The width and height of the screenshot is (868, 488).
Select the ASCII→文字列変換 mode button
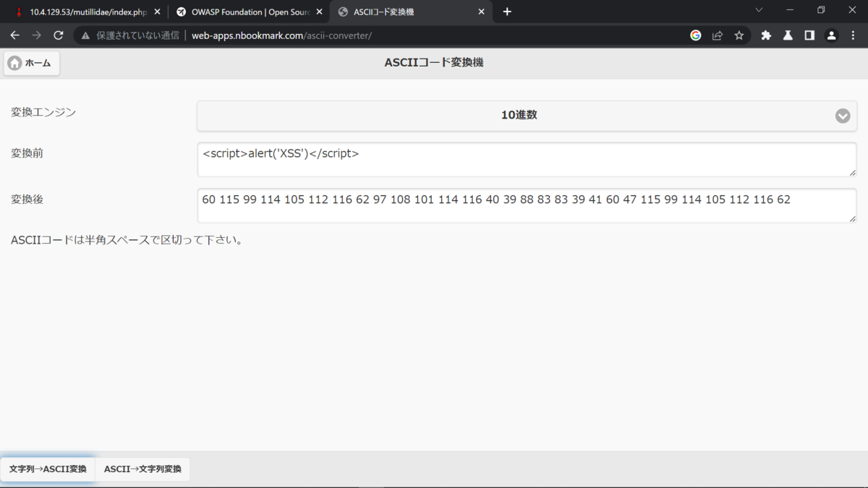142,469
